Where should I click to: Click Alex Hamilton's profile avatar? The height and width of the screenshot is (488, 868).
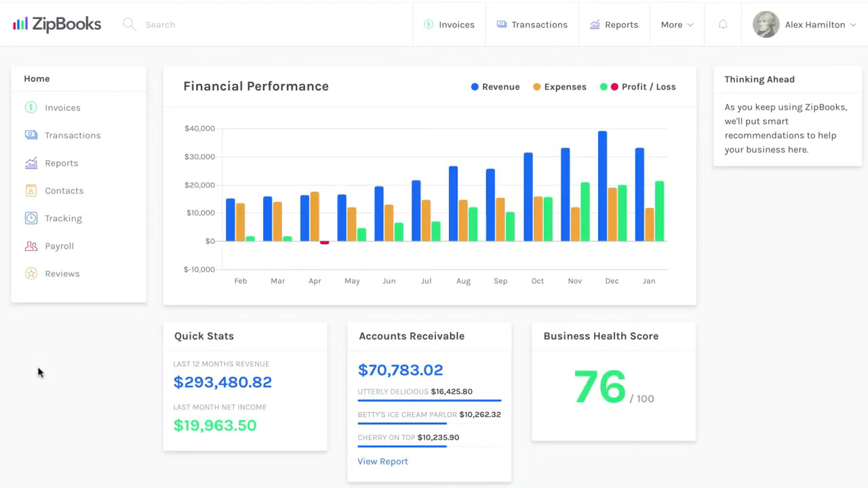click(766, 24)
